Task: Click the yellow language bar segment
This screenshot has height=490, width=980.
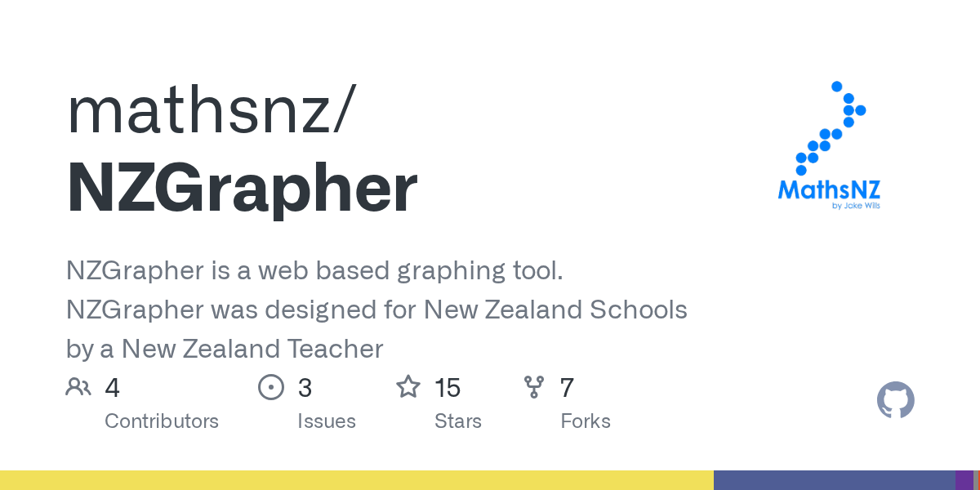Action: (x=356, y=480)
